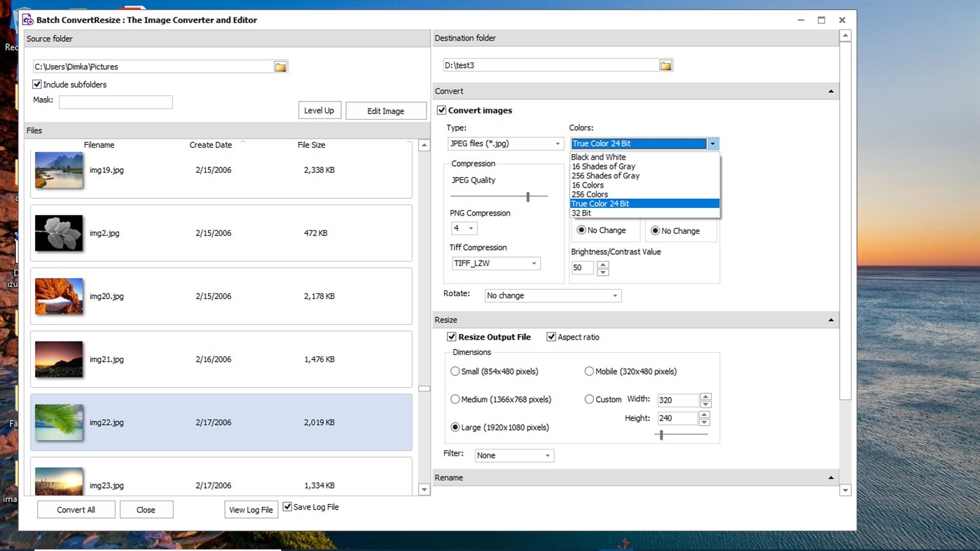Select the img19.jpg thumbnail
Screen dimensions: 980x551
59,169
